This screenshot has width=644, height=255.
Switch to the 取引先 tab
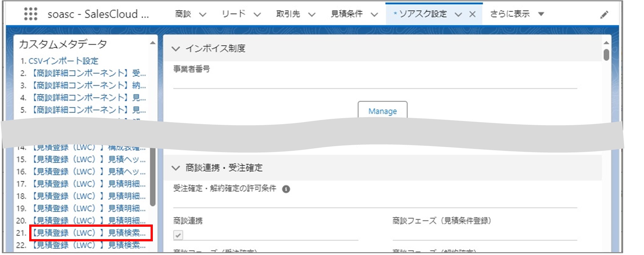pyautogui.click(x=288, y=14)
